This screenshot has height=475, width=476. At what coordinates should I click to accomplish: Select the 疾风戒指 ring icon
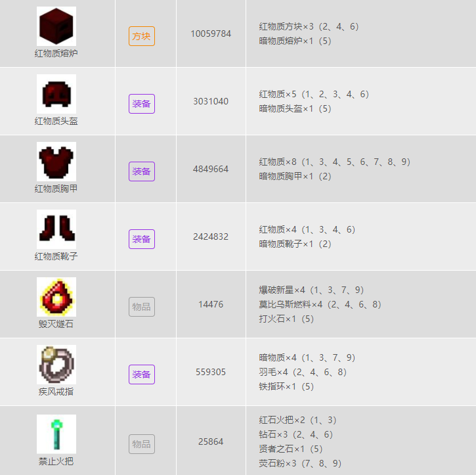(56, 365)
